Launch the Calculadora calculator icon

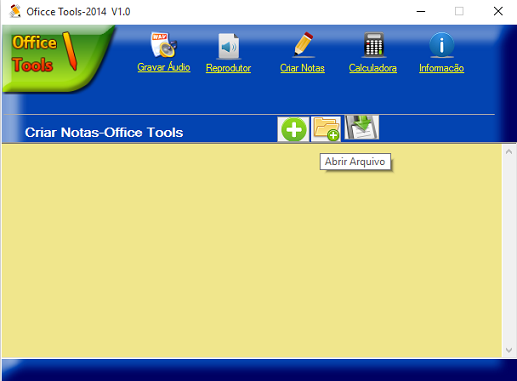[x=374, y=45]
